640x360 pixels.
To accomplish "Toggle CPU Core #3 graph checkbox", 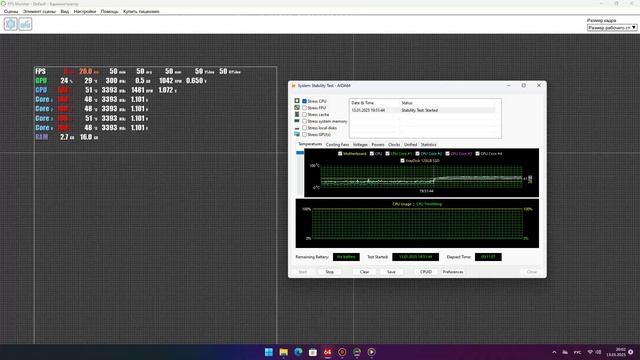I will [447, 153].
